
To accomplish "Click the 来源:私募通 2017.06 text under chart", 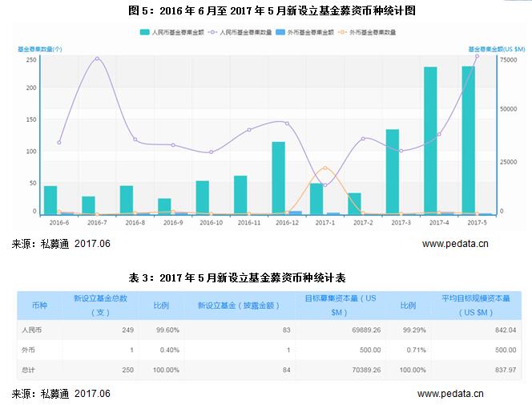I will click(61, 244).
